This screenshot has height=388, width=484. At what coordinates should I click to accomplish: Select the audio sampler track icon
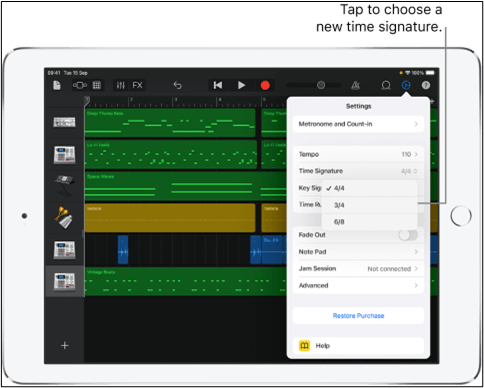click(x=64, y=250)
